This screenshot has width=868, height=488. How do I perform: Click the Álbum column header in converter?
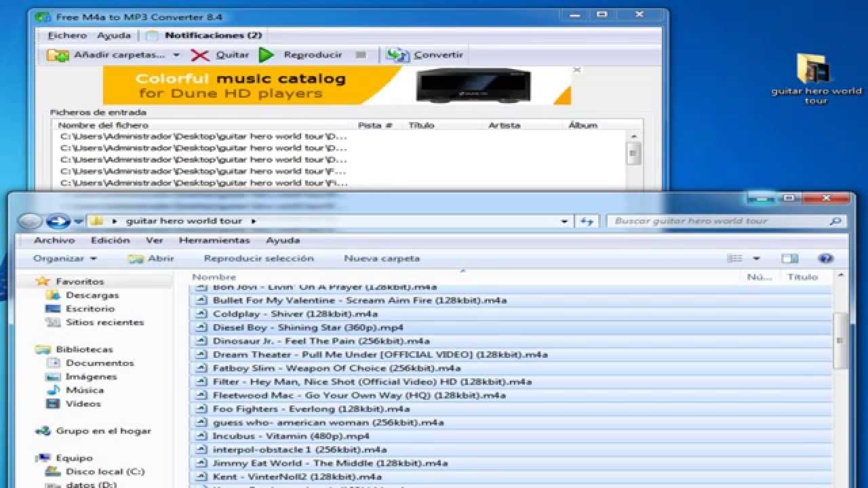(x=583, y=125)
